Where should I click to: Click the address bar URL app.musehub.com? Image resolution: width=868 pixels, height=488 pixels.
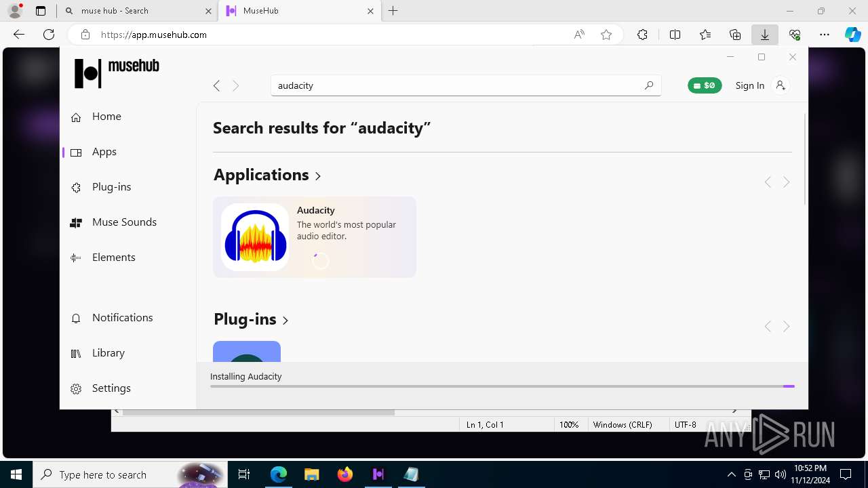154,35
